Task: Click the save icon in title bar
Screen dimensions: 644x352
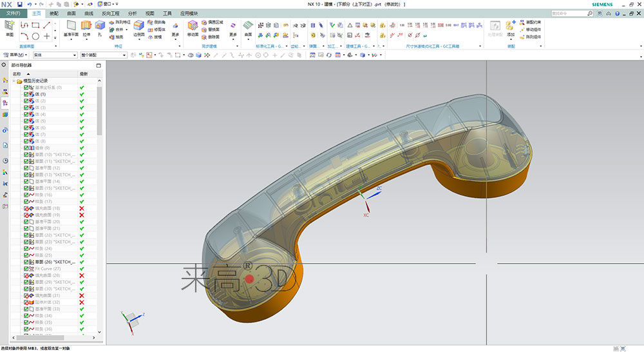Action: click(x=20, y=4)
